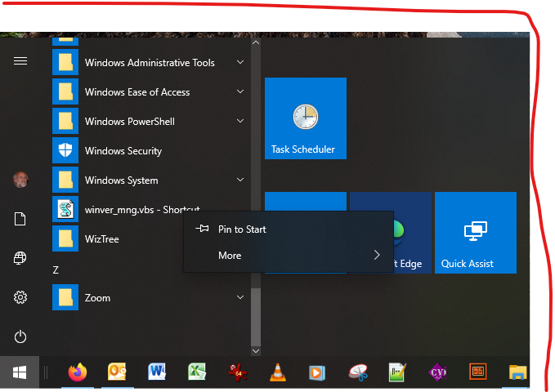This screenshot has width=555, height=392.
Task: Open Outlook from the taskbar
Action: 117,372
